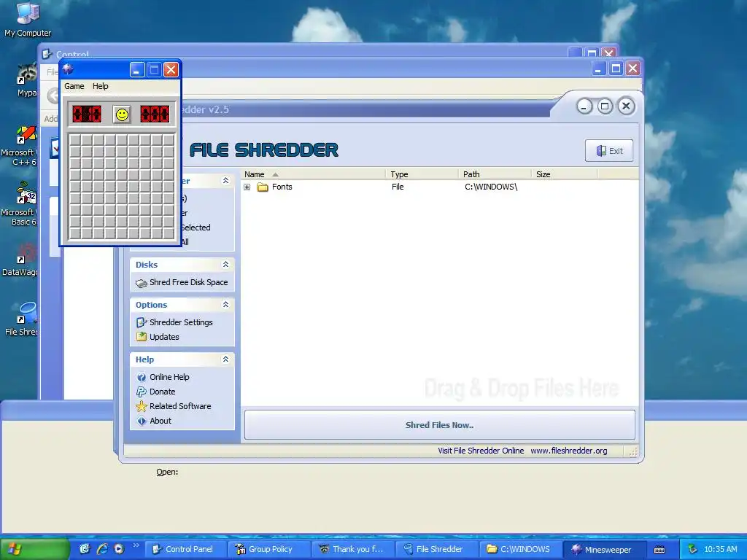Click the File Shredder desktop shortcut
This screenshot has width=747, height=560.
click(x=21, y=319)
